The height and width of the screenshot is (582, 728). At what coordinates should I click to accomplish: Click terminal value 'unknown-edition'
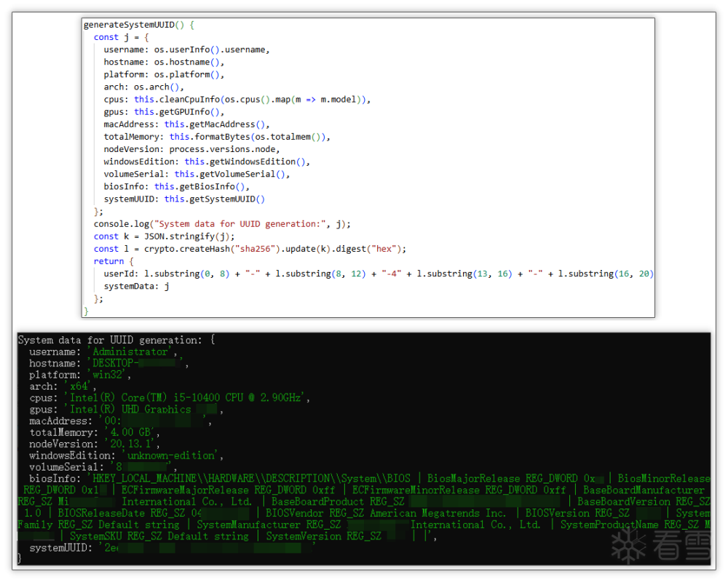171,455
